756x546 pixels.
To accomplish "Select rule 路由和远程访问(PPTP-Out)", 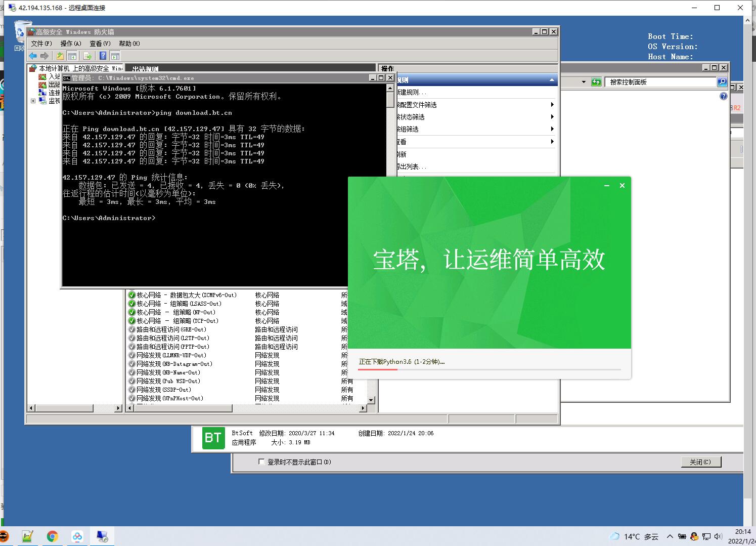I will coord(173,347).
